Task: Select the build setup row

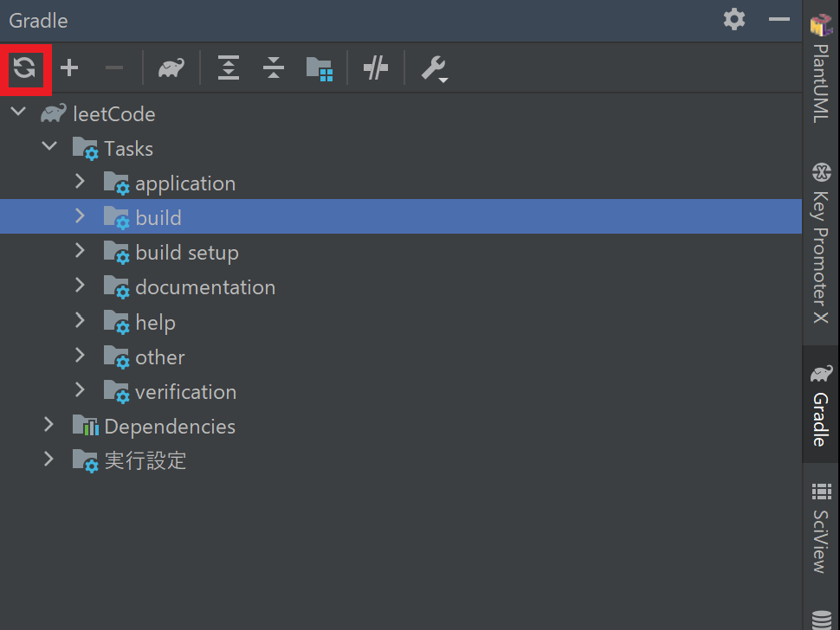Action: point(401,252)
